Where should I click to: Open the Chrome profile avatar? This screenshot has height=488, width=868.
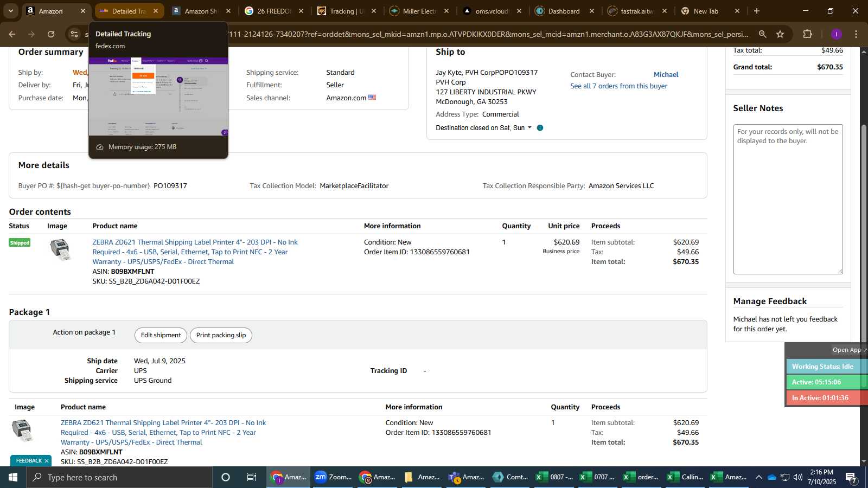[836, 34]
